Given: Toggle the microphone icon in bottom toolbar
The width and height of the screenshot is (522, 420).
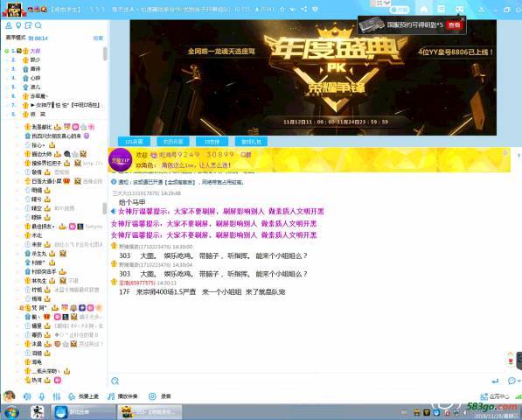Looking at the screenshot, I should [42, 396].
